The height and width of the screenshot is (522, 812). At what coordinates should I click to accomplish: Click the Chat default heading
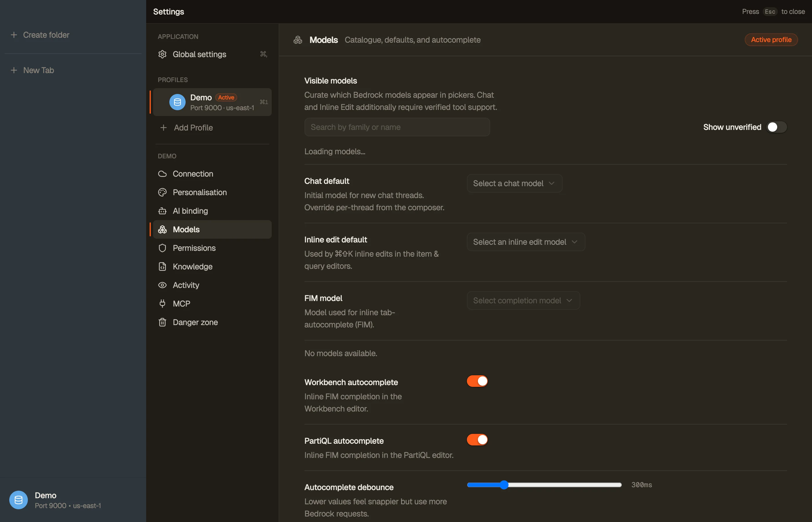coord(327,181)
